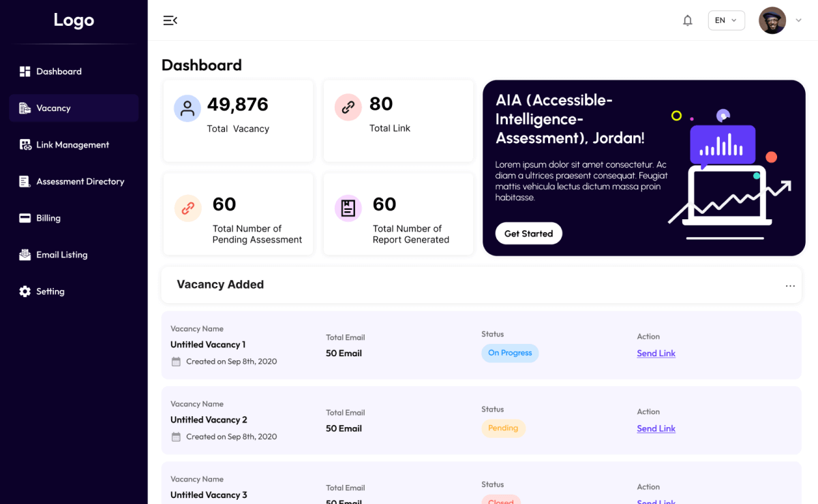Click the Total Vacancy person icon
The height and width of the screenshot is (504, 818).
point(187,108)
